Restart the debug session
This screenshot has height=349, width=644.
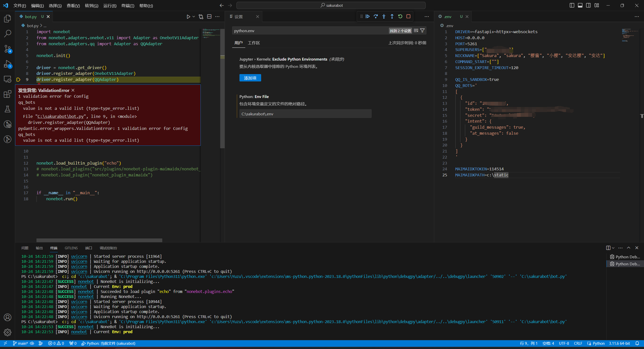(x=400, y=16)
